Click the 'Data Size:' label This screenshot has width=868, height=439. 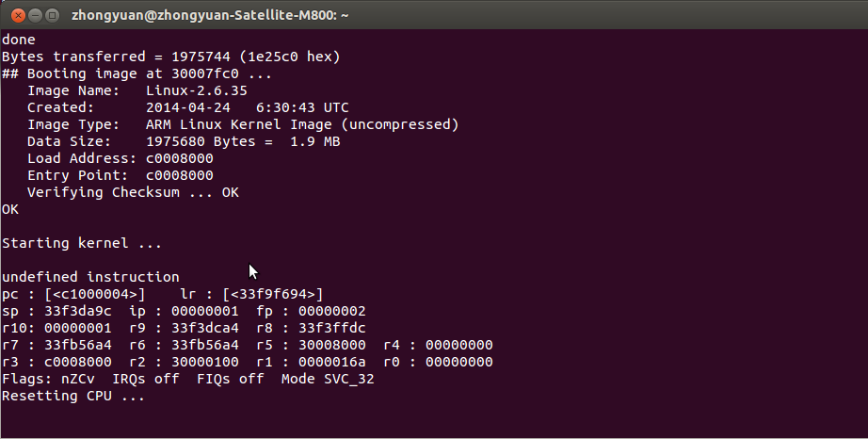pos(70,141)
